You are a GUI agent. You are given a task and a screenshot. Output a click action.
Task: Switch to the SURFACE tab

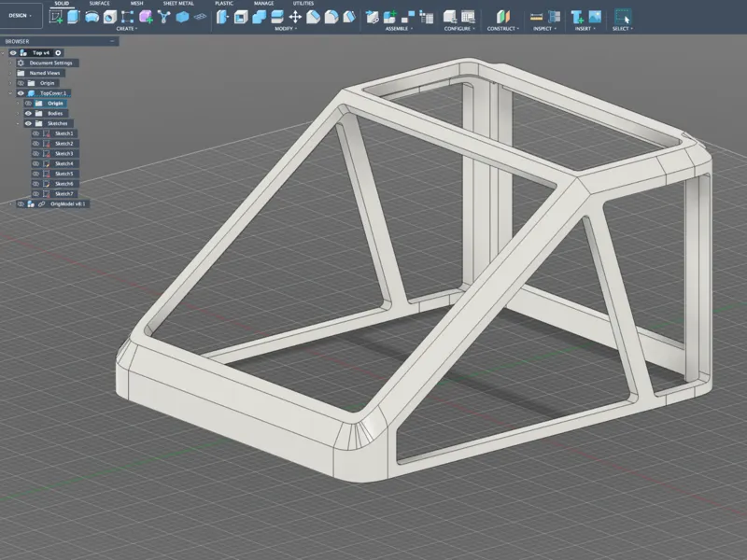click(x=99, y=4)
